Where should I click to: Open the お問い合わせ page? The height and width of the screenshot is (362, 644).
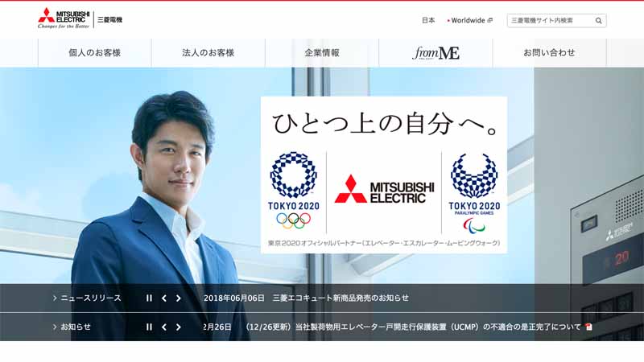tap(549, 53)
